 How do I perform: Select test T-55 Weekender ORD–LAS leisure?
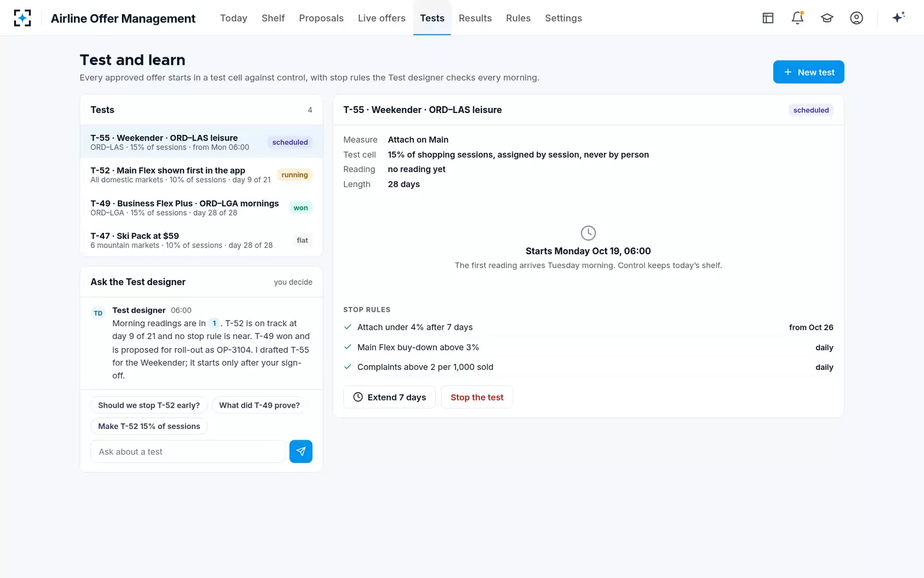201,142
